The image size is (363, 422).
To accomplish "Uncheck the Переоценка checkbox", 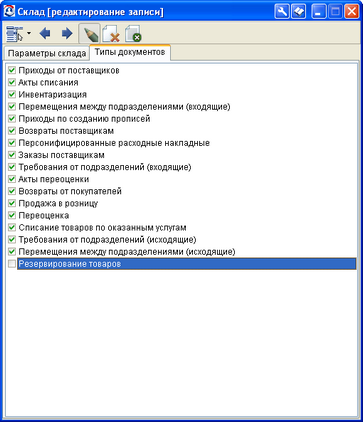I will point(12,215).
